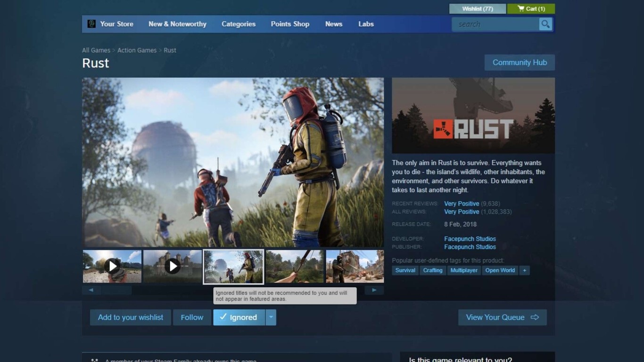Toggle the Ignored button off
This screenshot has width=644, height=362.
239,317
